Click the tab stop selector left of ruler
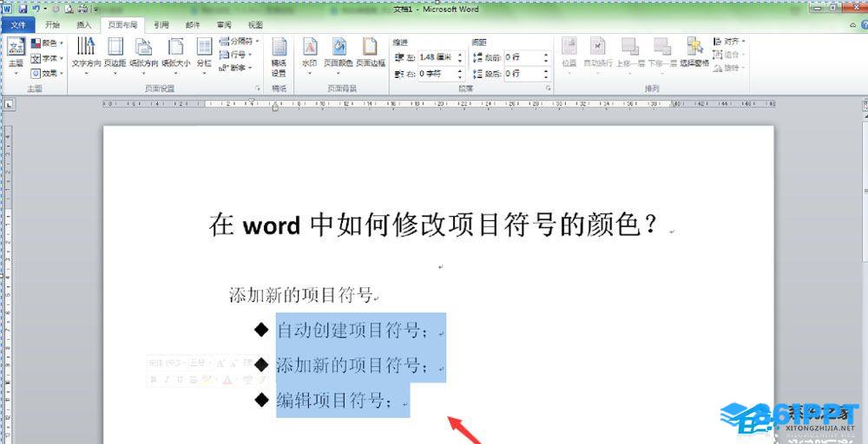This screenshot has height=444, width=868. click(9, 104)
